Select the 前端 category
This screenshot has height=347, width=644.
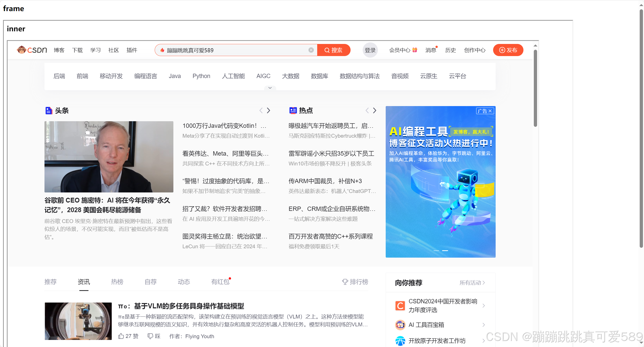[x=82, y=76]
